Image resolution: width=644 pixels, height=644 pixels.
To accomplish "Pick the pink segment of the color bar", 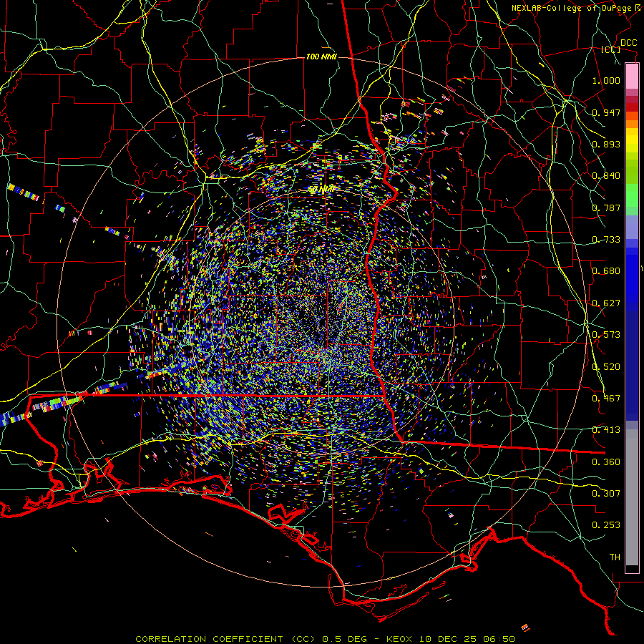I will tap(632, 77).
